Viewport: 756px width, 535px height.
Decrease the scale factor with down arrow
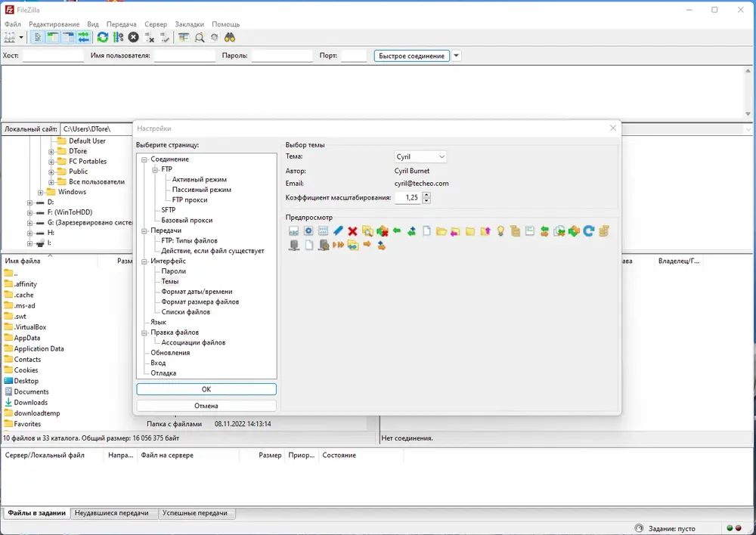click(x=426, y=200)
